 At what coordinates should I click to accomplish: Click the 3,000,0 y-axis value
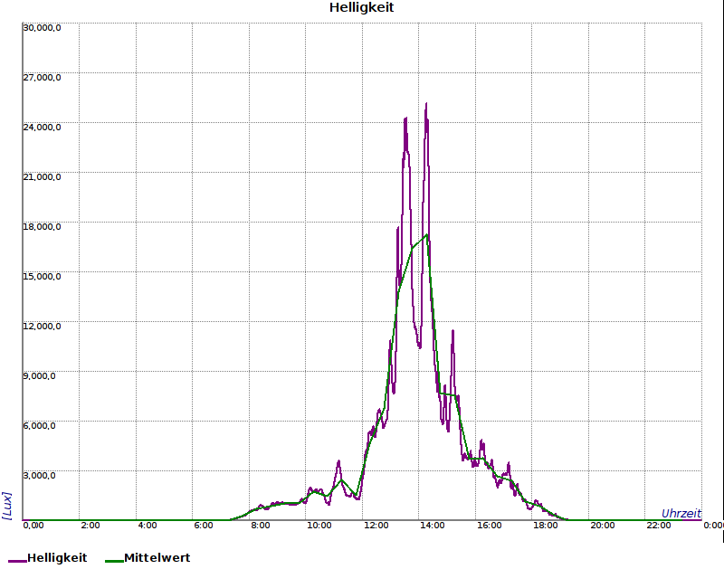39,476
